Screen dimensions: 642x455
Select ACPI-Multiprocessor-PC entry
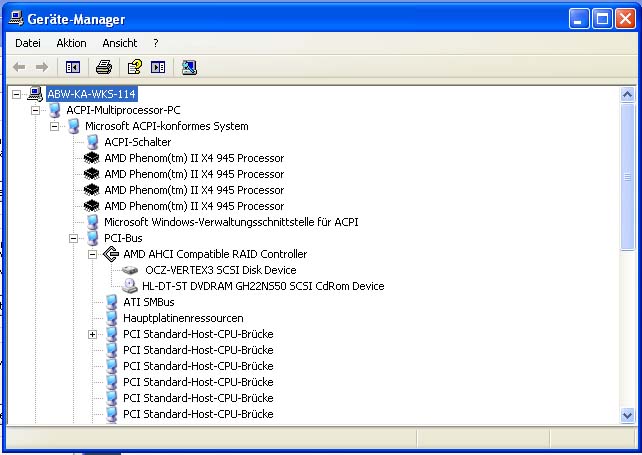[123, 110]
